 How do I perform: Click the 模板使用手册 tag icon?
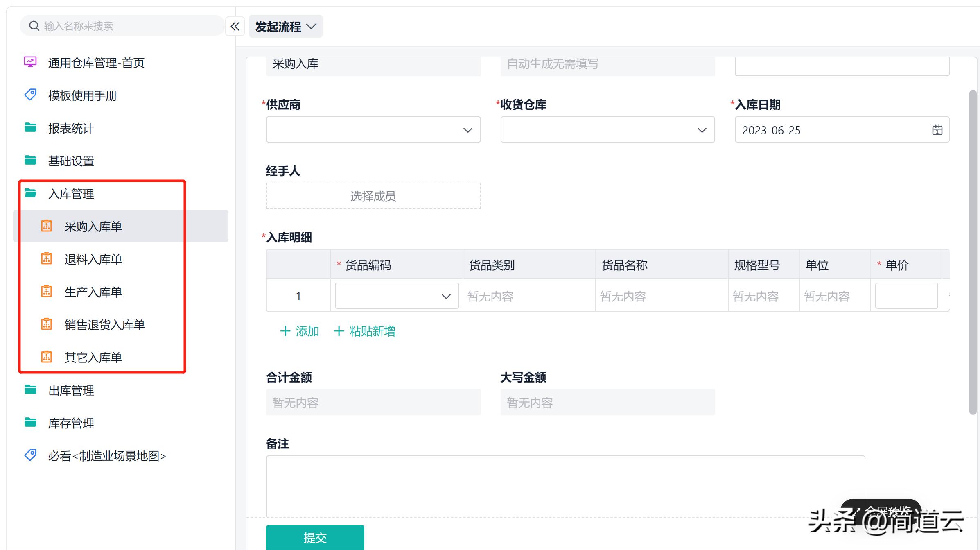click(x=29, y=95)
